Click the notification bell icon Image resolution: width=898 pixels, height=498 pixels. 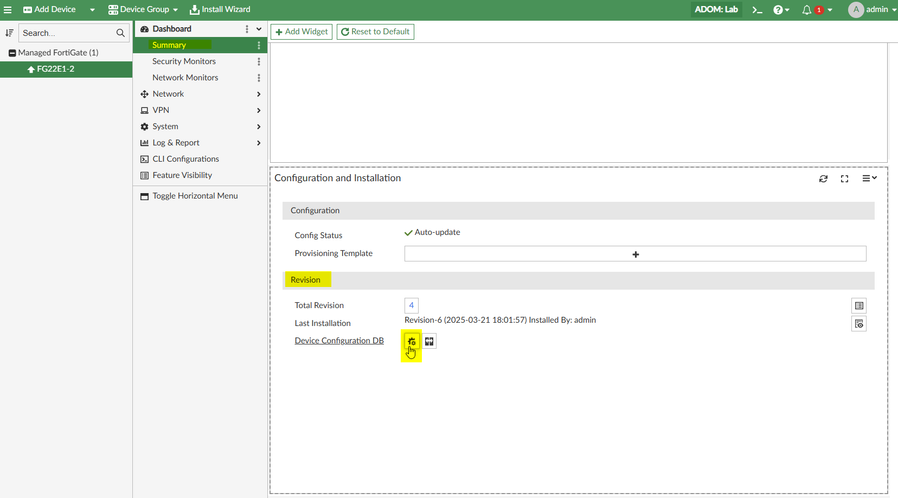point(807,10)
